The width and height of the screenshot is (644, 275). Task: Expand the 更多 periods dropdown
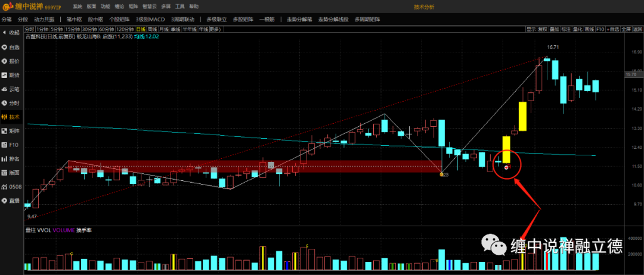[x=215, y=29]
